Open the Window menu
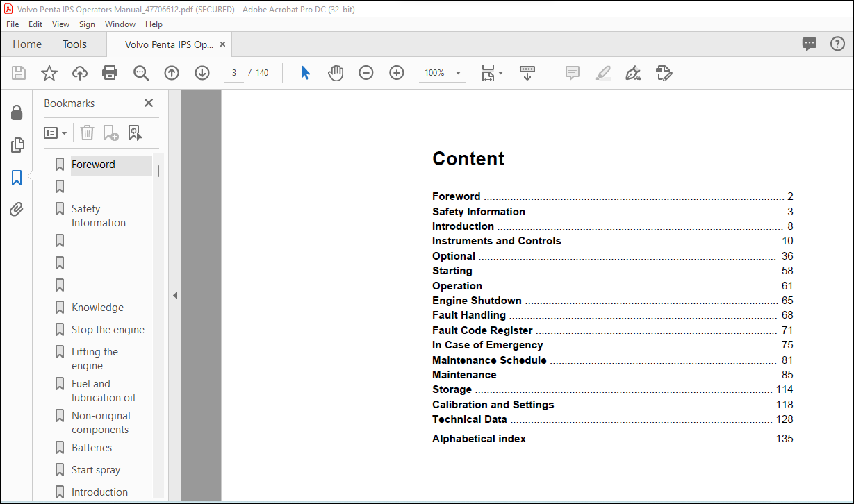This screenshot has height=504, width=854. pos(120,24)
